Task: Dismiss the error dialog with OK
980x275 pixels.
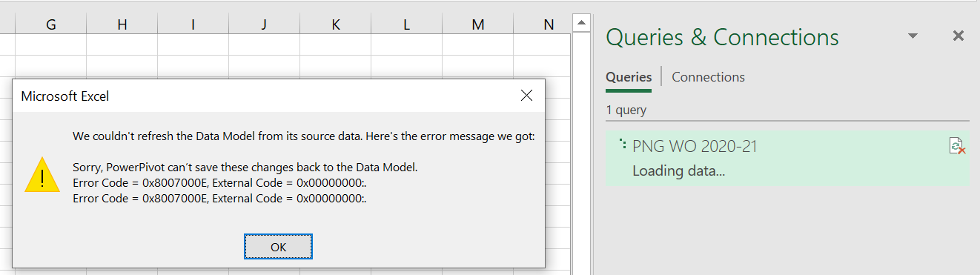Action: click(278, 247)
